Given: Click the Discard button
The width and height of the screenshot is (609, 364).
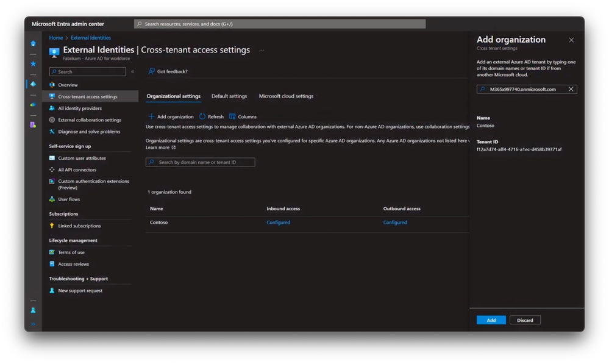Looking at the screenshot, I should point(525,320).
